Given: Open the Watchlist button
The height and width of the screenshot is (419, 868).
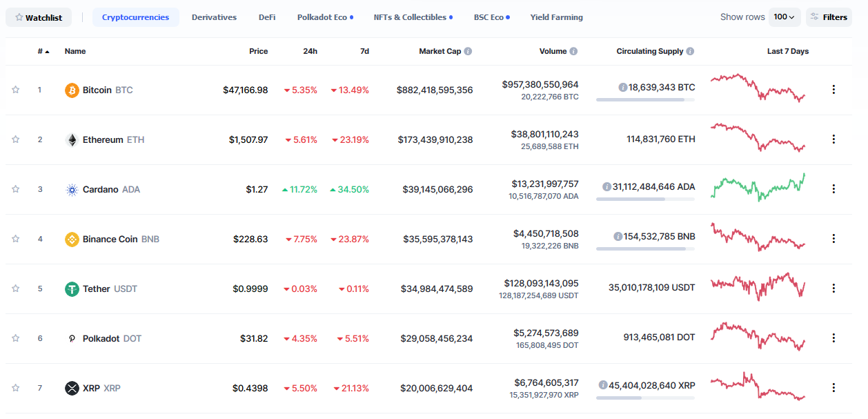Looking at the screenshot, I should coord(39,17).
